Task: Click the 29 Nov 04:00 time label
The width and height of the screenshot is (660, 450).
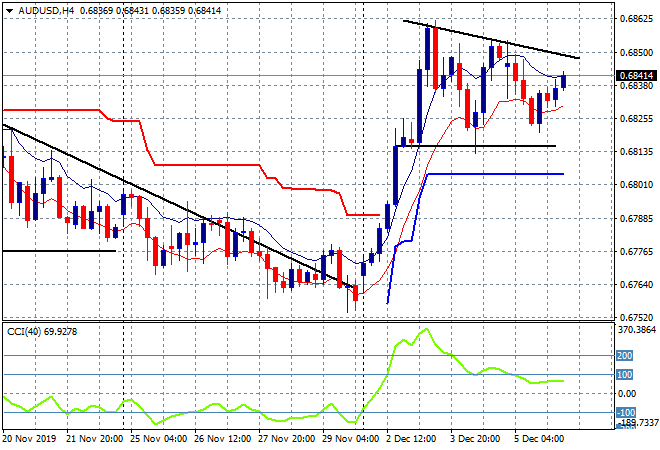Action: (x=350, y=439)
